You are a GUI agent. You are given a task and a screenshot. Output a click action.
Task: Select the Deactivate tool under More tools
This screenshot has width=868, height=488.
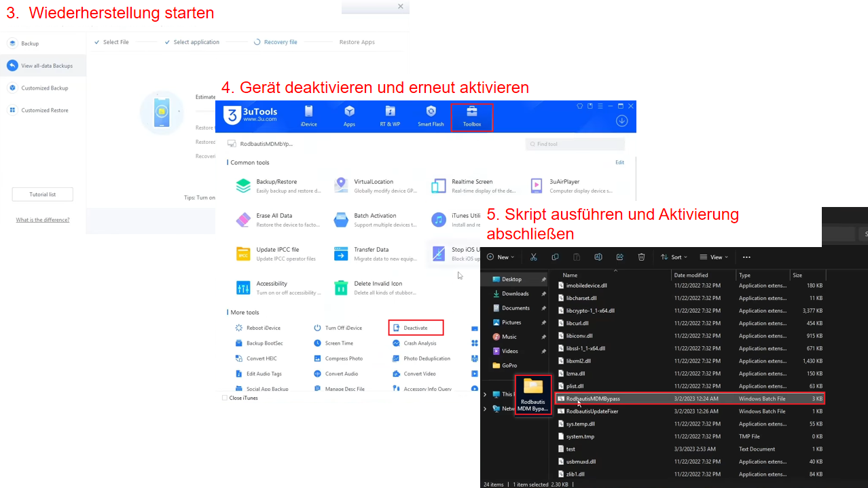point(417,328)
